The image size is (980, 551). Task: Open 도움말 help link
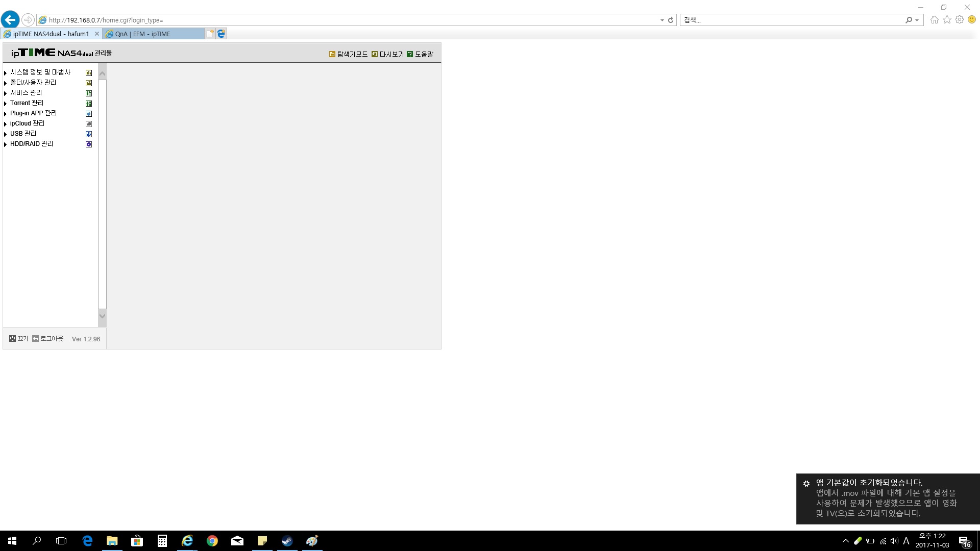pos(420,54)
